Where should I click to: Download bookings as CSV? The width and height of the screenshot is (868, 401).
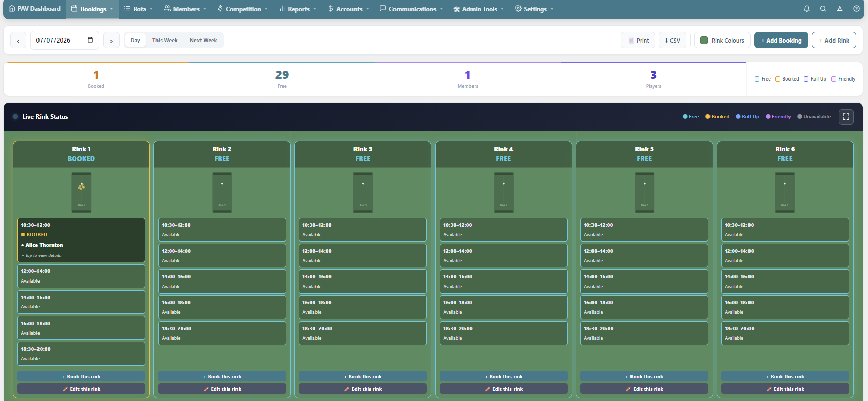pyautogui.click(x=673, y=41)
